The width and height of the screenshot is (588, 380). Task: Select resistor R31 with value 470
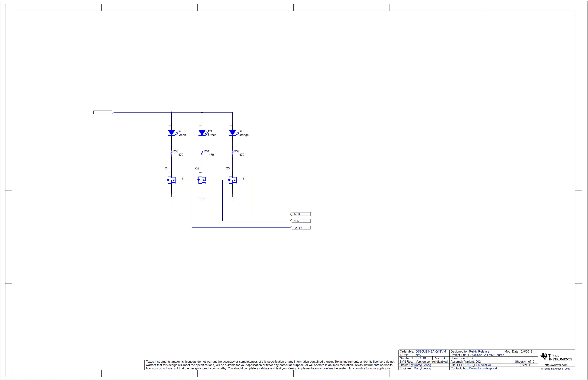click(x=202, y=153)
